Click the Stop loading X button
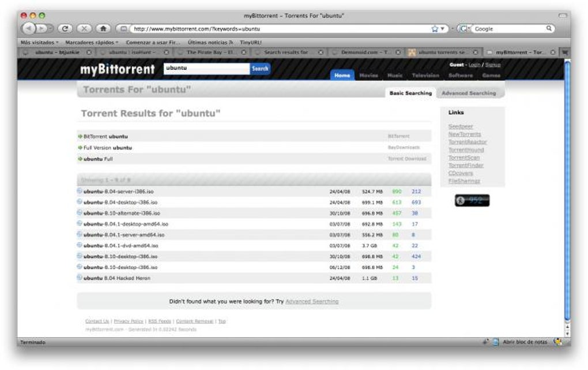Image resolution: width=588 pixels, height=370 pixels. point(84,28)
